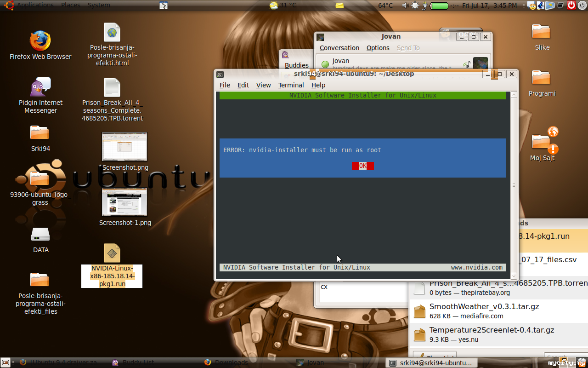This screenshot has height=368, width=588.
Task: Open the Terminal menu in terminal menubar
Action: tap(291, 85)
